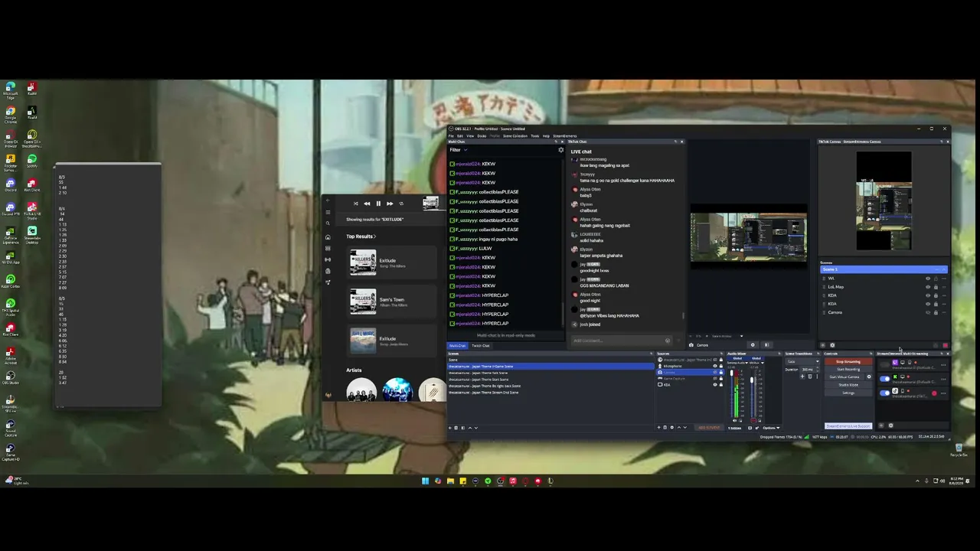Add source in TikTok Canvas dock
The image size is (980, 551).
823,345
